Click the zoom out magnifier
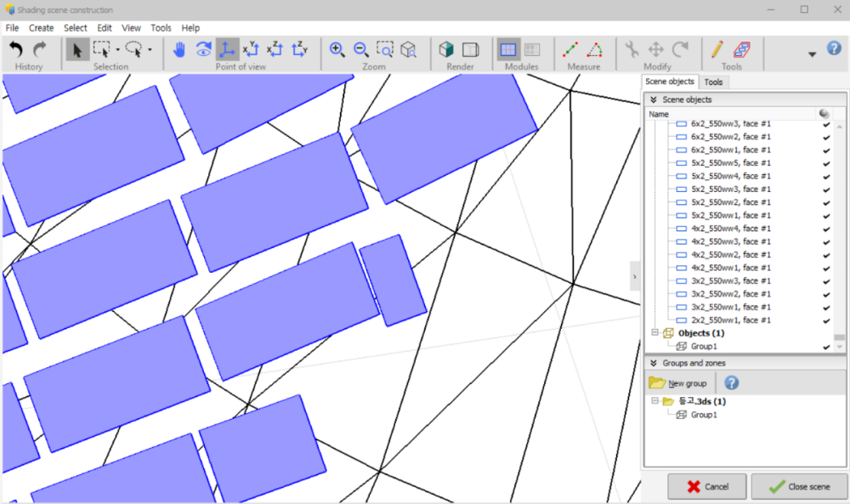The image size is (850, 504). [361, 50]
